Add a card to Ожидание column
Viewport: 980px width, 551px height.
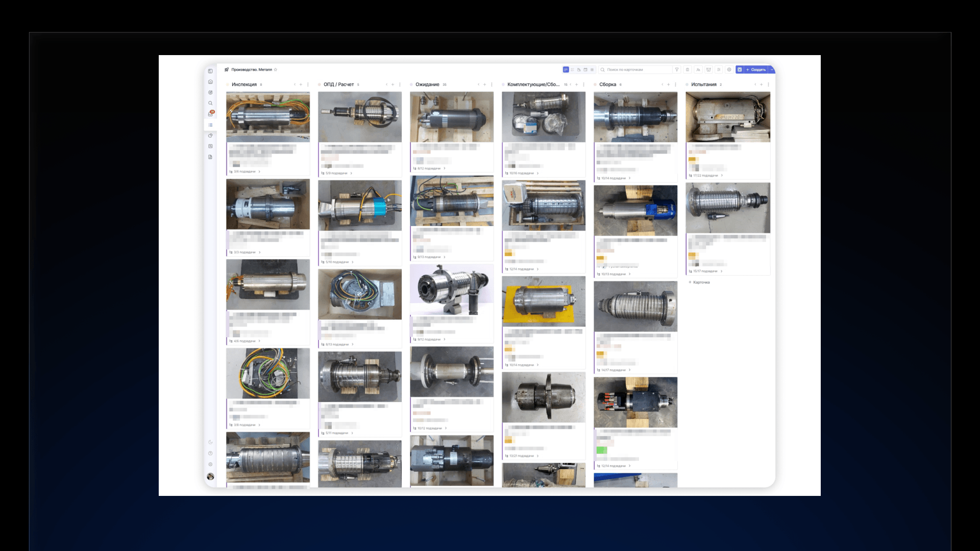click(x=484, y=85)
